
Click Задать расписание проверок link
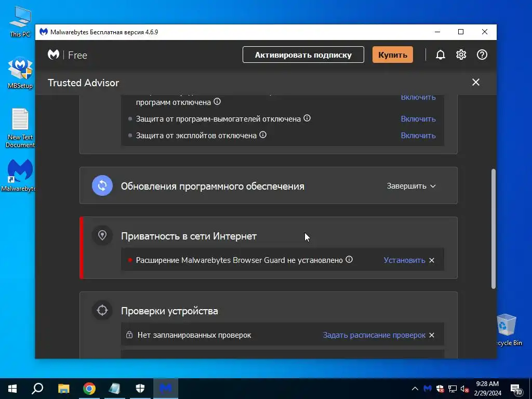[374, 335]
